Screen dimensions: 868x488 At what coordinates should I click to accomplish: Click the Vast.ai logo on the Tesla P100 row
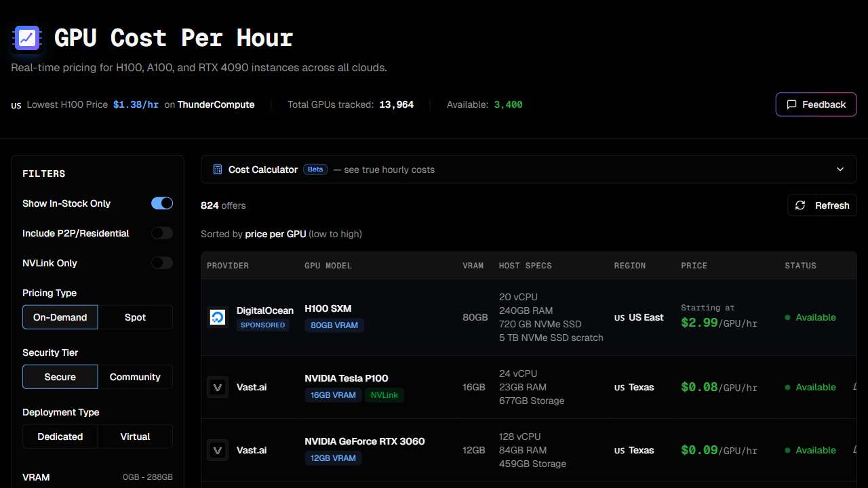pyautogui.click(x=217, y=387)
